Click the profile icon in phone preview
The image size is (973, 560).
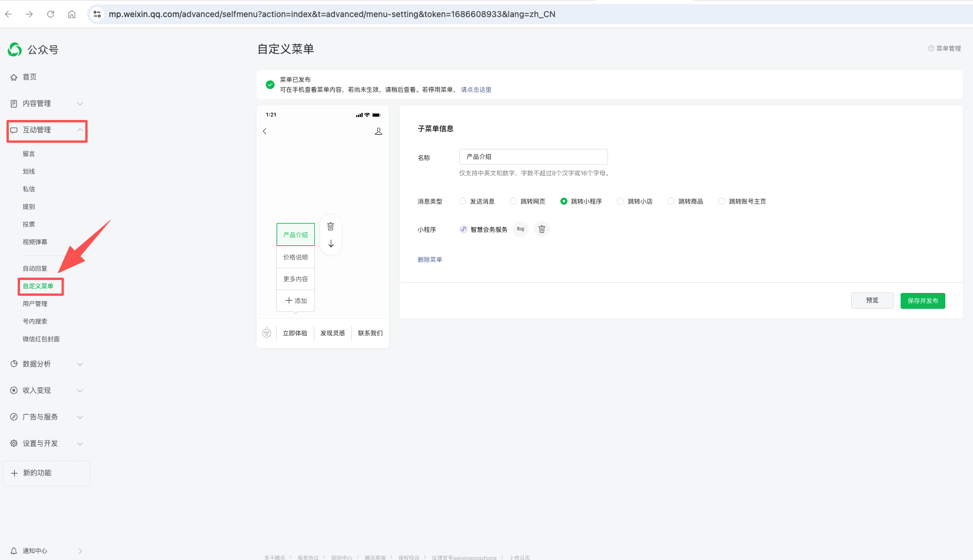[x=378, y=131]
